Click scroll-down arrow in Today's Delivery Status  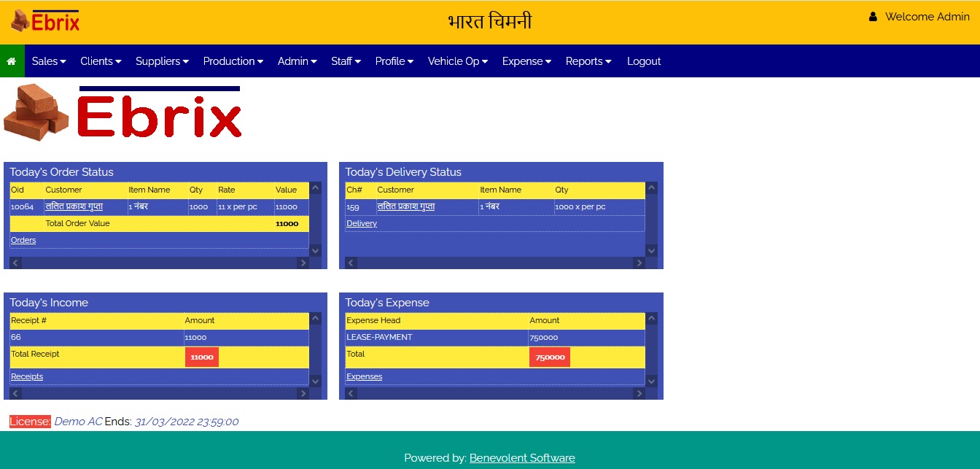(651, 250)
